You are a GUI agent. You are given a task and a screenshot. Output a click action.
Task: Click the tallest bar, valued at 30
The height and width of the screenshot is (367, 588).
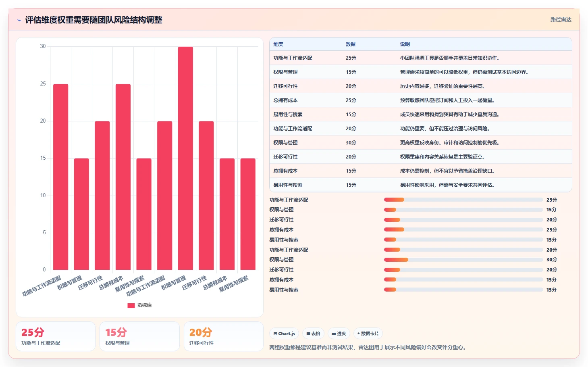click(x=185, y=158)
